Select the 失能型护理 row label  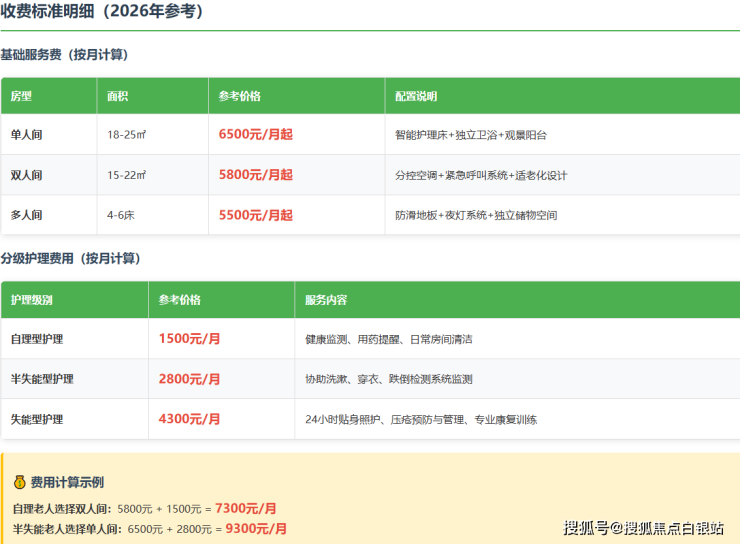coord(37,419)
